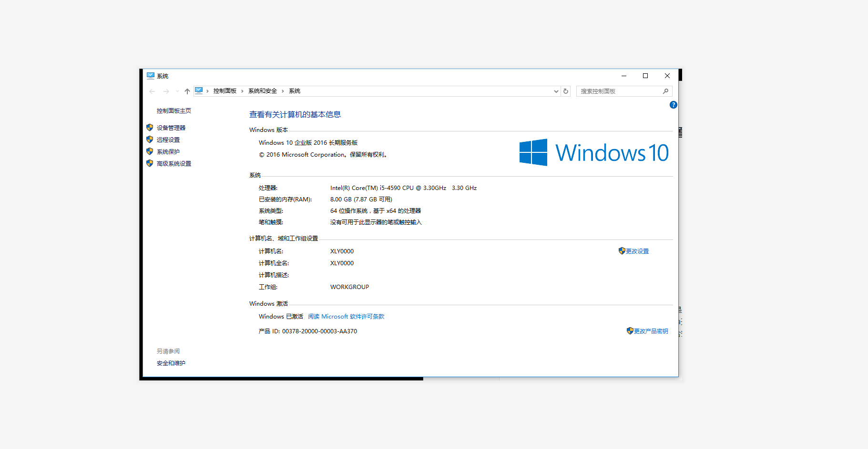The image size is (868, 449).
Task: Click shield icon next to 更改产品密钥
Action: click(x=630, y=330)
